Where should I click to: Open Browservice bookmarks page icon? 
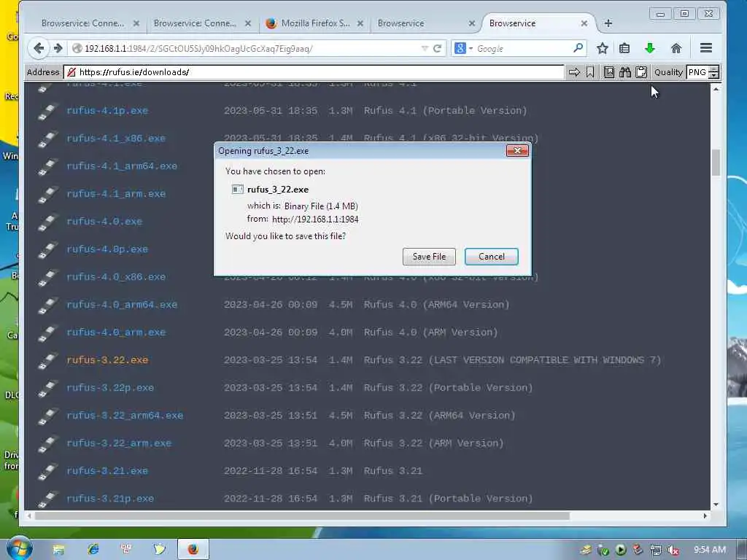click(609, 72)
